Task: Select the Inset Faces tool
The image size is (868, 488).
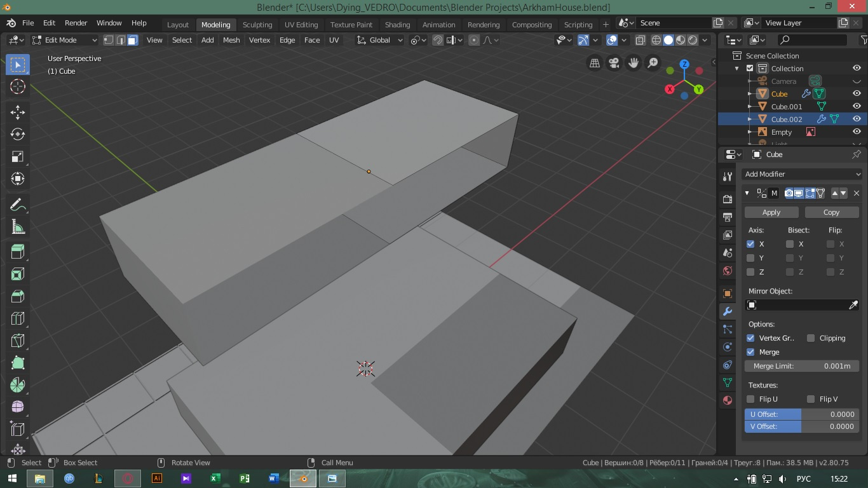Action: [18, 274]
